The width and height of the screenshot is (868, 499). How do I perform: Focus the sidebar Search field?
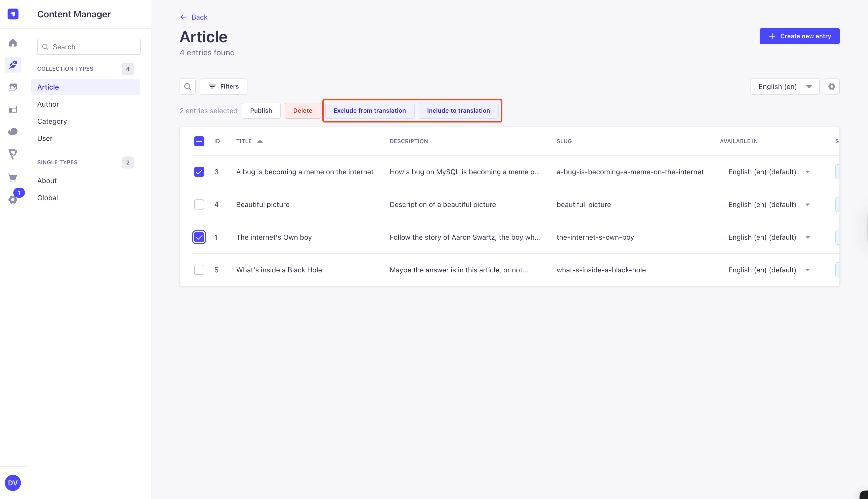[89, 47]
